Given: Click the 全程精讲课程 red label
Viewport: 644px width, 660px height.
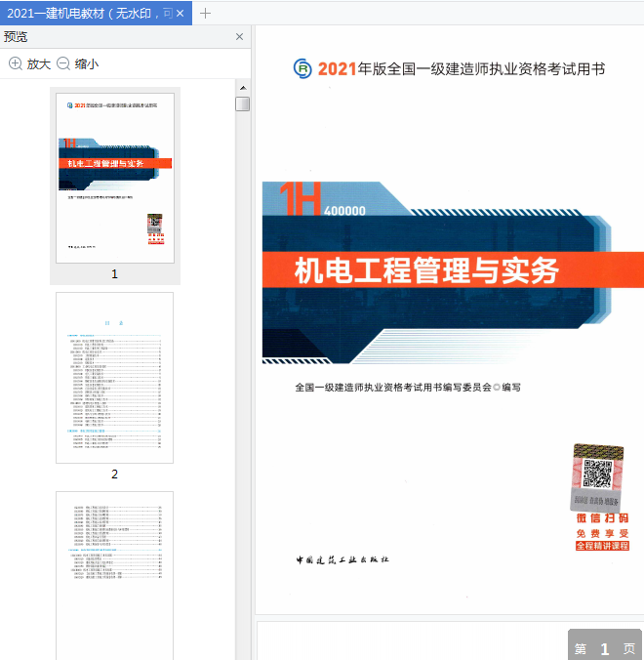Looking at the screenshot, I should [x=602, y=546].
